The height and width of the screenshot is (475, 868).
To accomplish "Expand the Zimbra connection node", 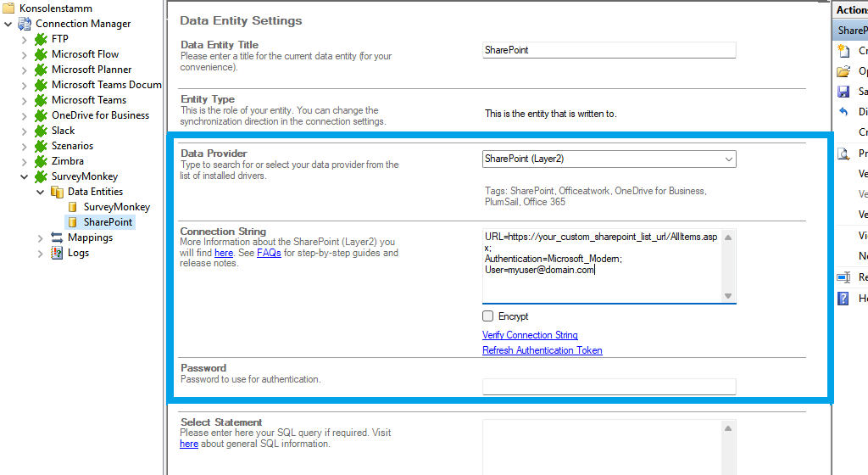I will point(25,162).
